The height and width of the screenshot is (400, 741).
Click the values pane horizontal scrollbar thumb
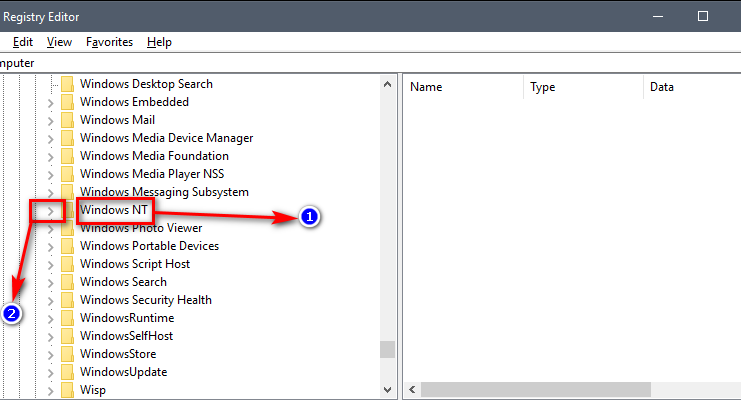coord(536,390)
